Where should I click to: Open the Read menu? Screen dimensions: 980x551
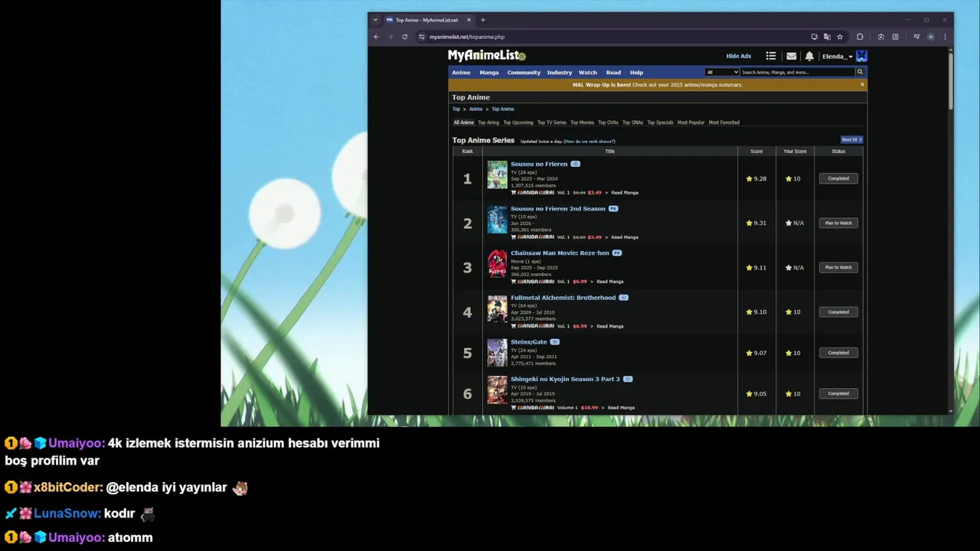pyautogui.click(x=613, y=73)
